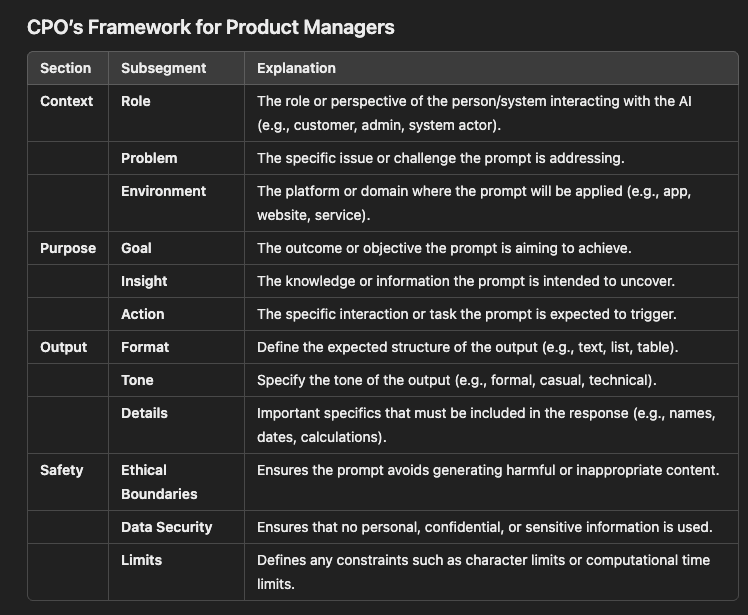Click the Tone subsegment cell
Image resolution: width=748 pixels, height=615 pixels.
point(137,380)
